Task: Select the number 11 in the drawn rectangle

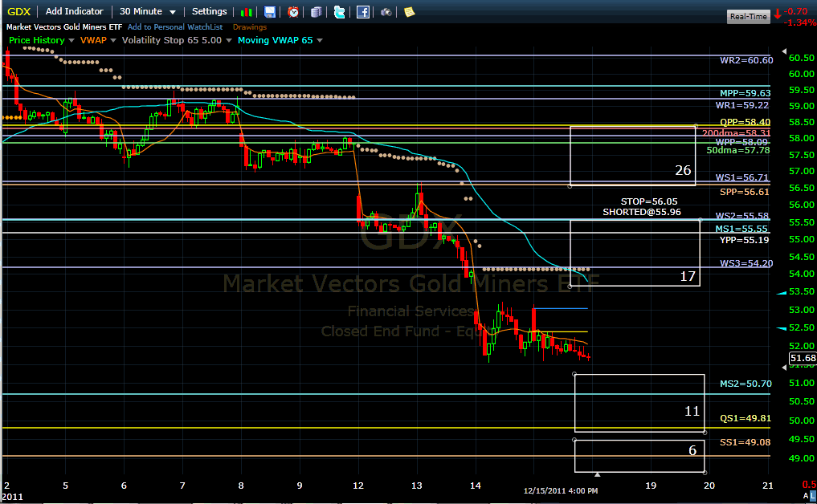Action: pyautogui.click(x=692, y=412)
